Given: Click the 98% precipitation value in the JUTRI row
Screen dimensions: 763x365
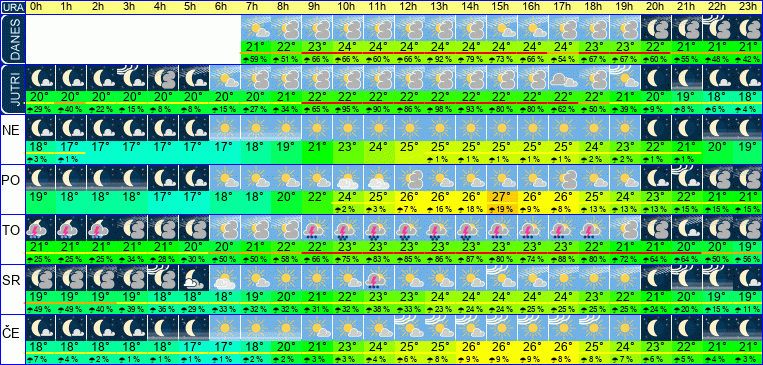Looking at the screenshot, I should pyautogui.click(x=439, y=110).
